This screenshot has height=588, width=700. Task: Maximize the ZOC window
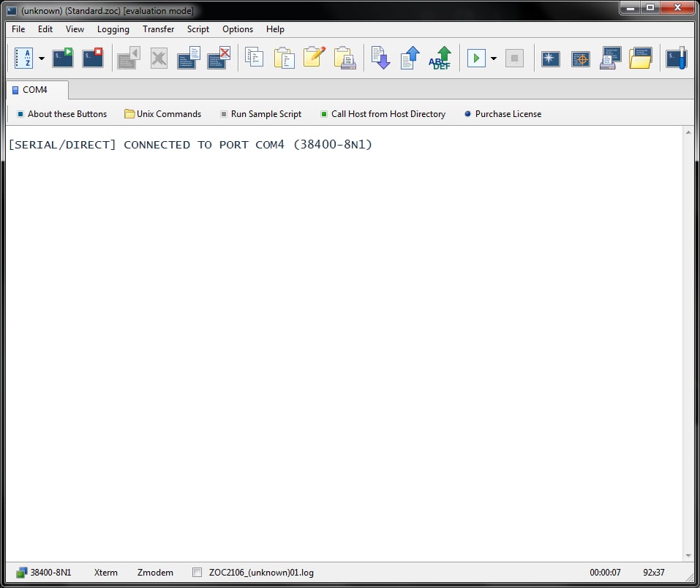[650, 7]
